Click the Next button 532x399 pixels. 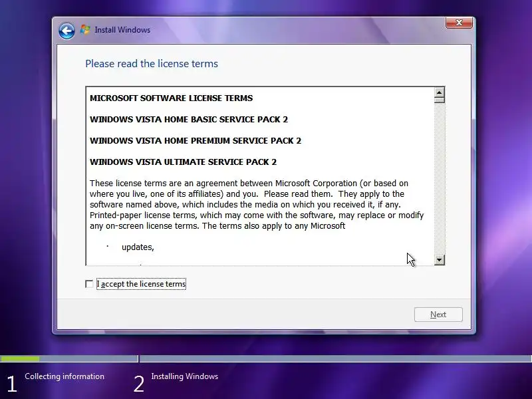(x=438, y=315)
